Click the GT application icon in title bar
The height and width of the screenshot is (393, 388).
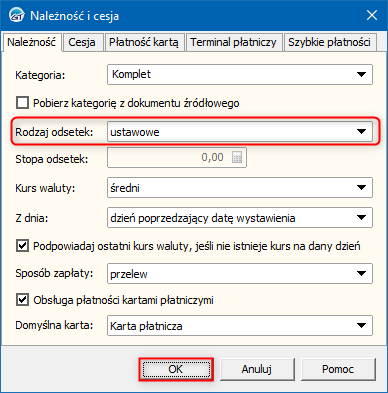[17, 15]
